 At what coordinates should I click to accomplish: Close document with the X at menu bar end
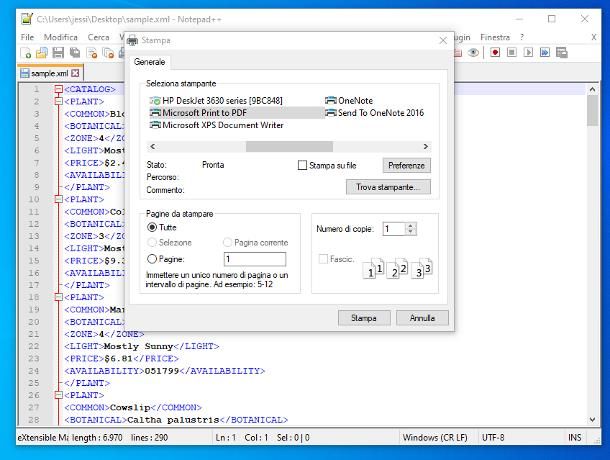point(594,37)
